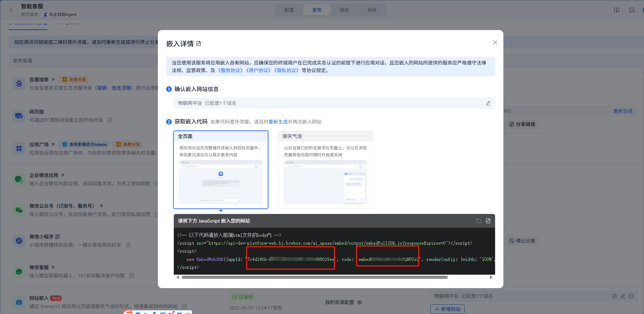
Task: Click the 全页面 preview thumbnail
Action: pyautogui.click(x=221, y=182)
